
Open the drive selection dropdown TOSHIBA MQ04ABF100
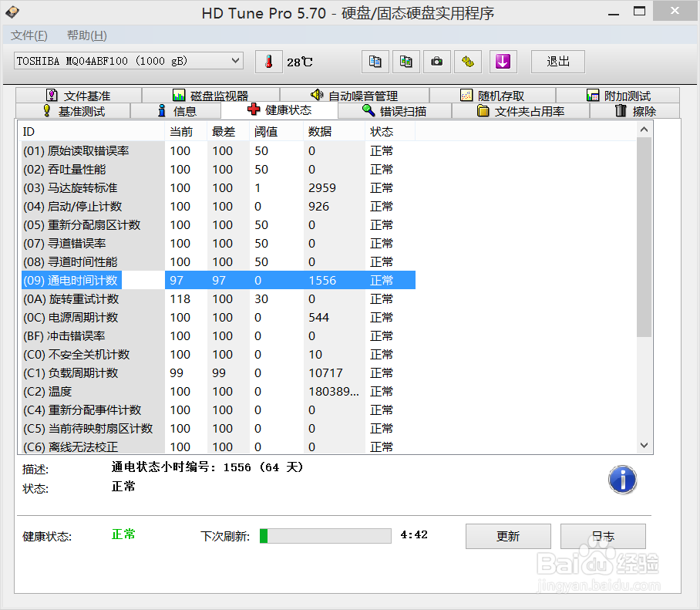[x=129, y=61]
